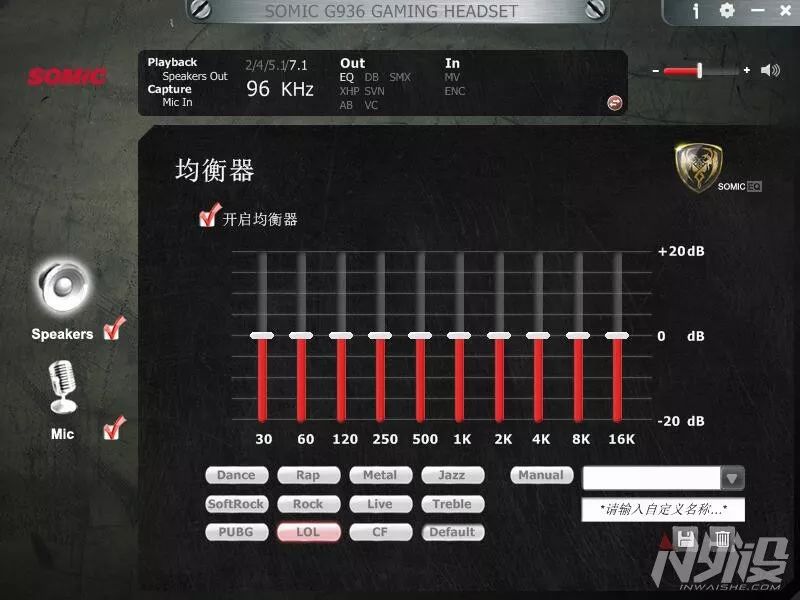Click the save preset floppy disk icon
Image resolution: width=800 pixels, height=600 pixels.
pyautogui.click(x=685, y=540)
